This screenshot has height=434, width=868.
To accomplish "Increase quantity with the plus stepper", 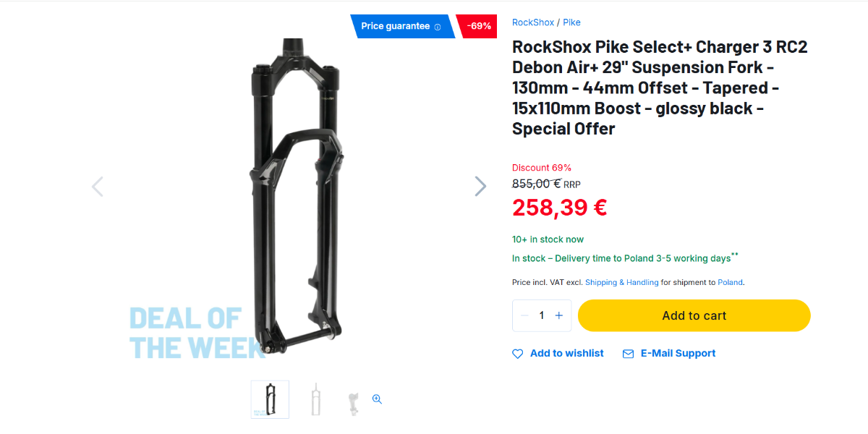I will 559,315.
